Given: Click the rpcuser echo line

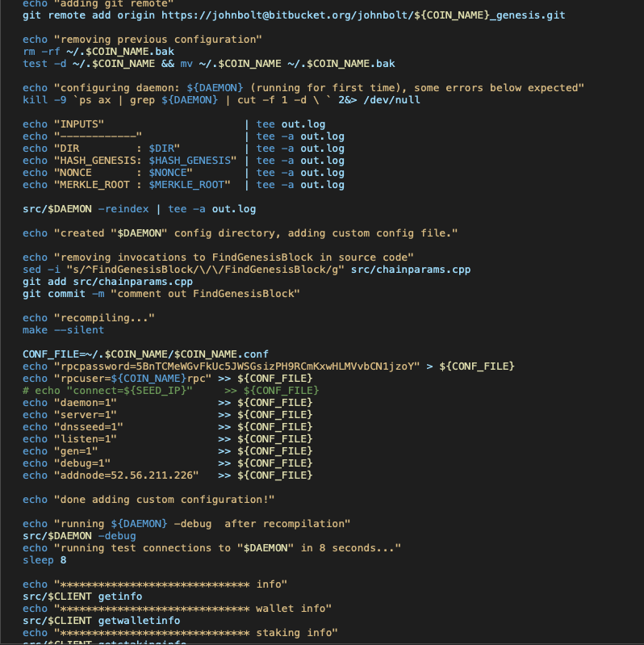Looking at the screenshot, I should [168, 379].
